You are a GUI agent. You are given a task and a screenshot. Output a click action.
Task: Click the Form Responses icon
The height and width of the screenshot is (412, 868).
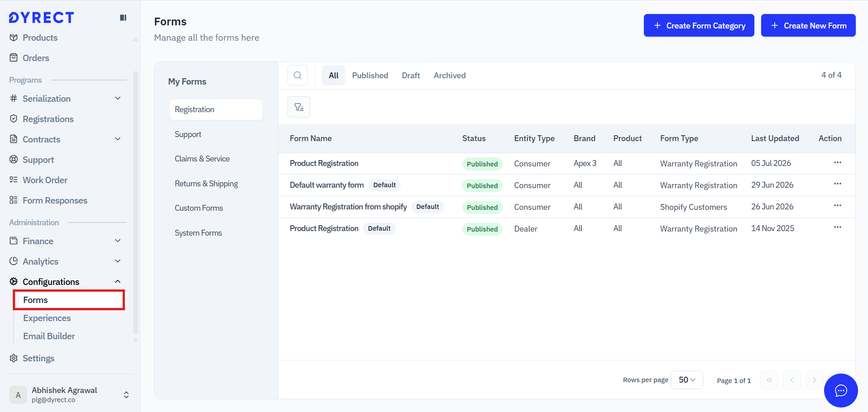click(14, 200)
